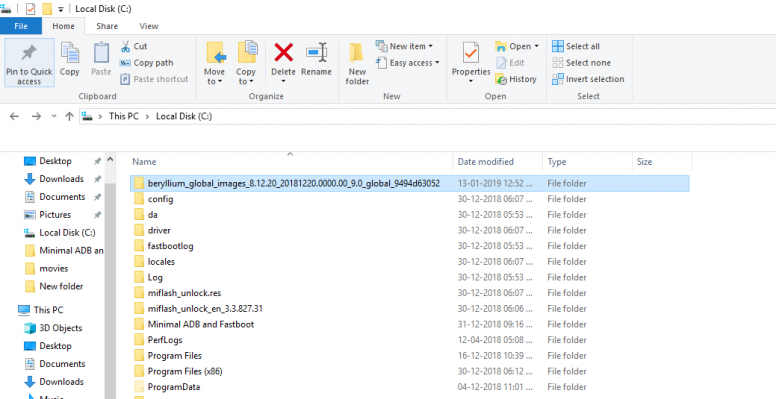Viewport: 776px width, 399px height.
Task: Click Select all
Action: [x=576, y=46]
